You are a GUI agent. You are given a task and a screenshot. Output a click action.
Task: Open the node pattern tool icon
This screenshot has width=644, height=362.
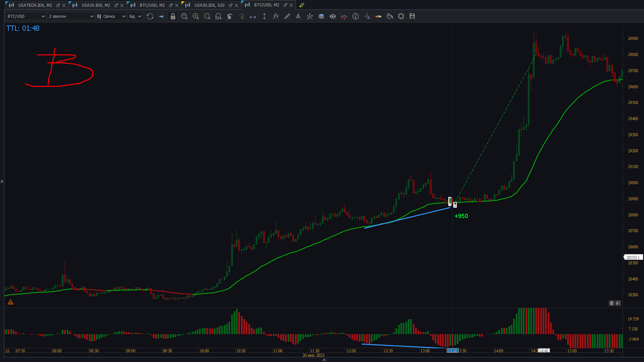click(x=310, y=16)
